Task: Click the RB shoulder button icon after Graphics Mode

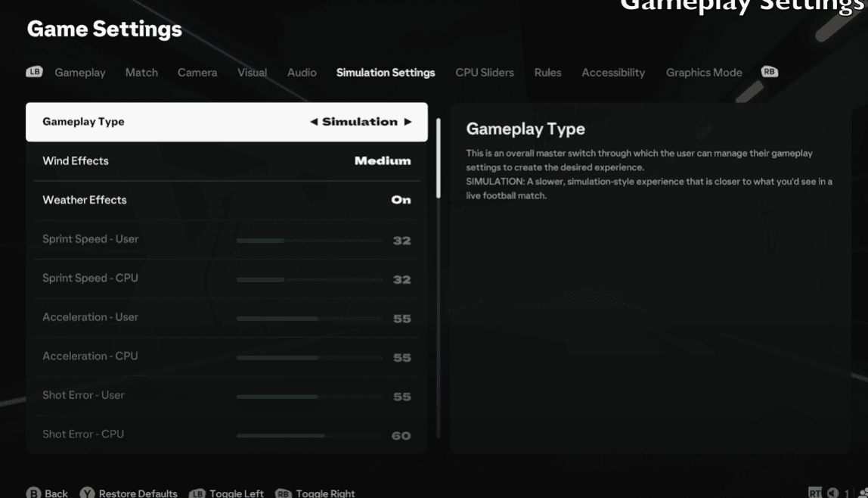Action: (x=770, y=72)
